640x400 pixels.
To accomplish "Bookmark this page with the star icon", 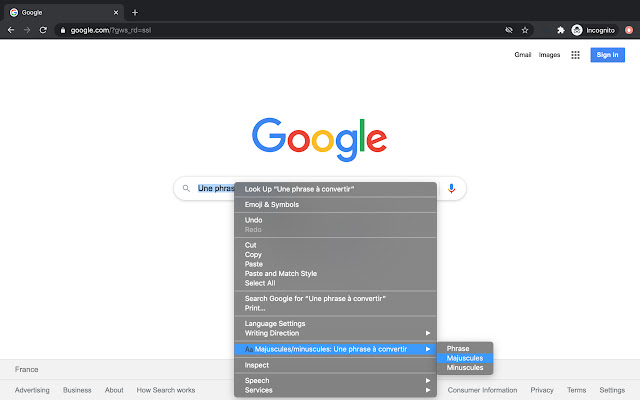I will click(x=525, y=30).
